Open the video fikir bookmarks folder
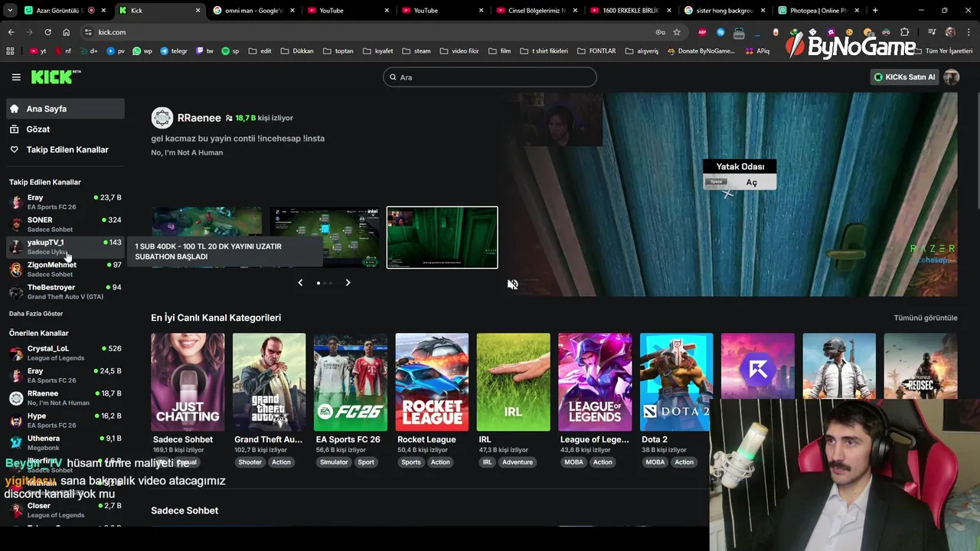Image resolution: width=980 pixels, height=551 pixels. pyautogui.click(x=459, y=51)
